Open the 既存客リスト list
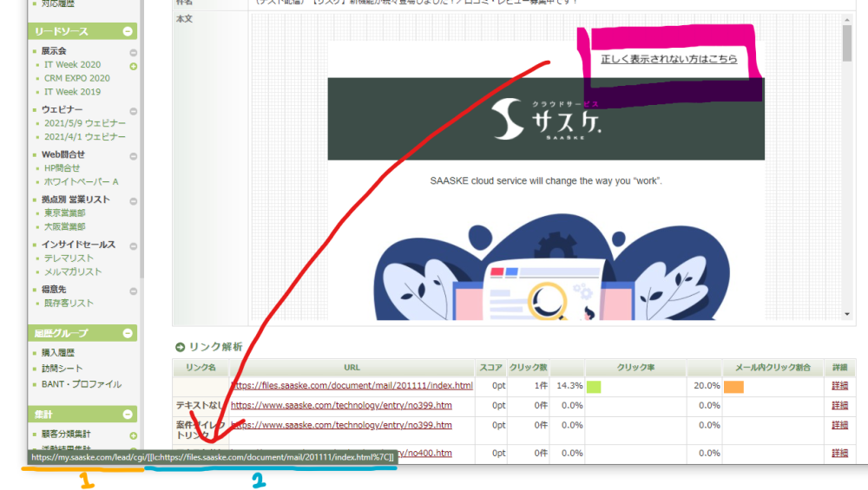 tap(69, 303)
